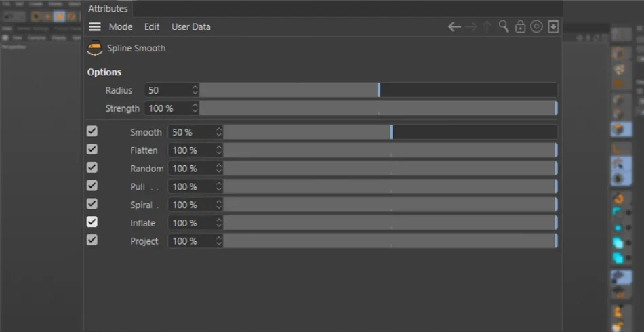
Task: Open the User Data menu
Action: pyautogui.click(x=191, y=27)
